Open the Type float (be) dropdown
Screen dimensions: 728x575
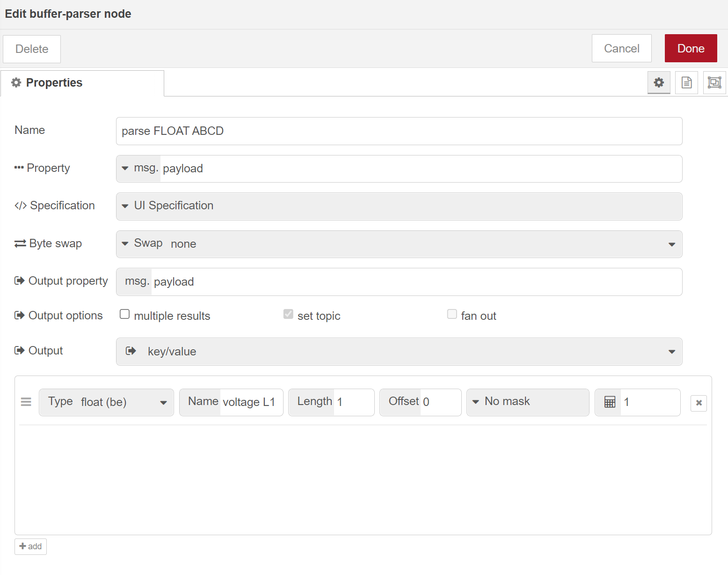106,402
